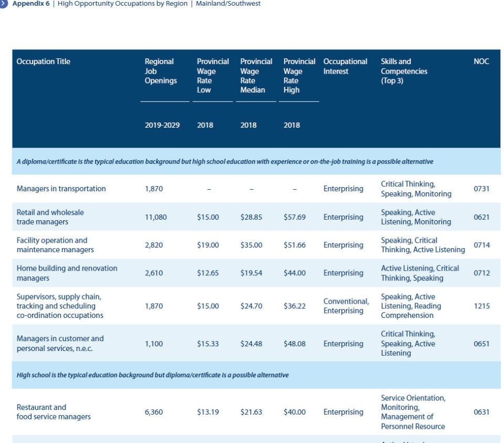Click NOC code '0714'
The height and width of the screenshot is (443, 504).
click(x=482, y=245)
